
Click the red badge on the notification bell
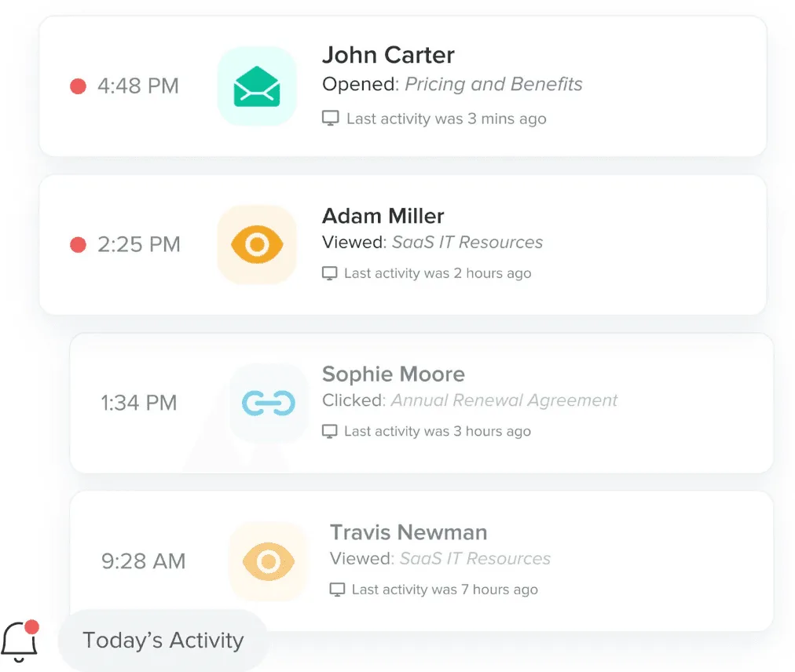(x=32, y=626)
